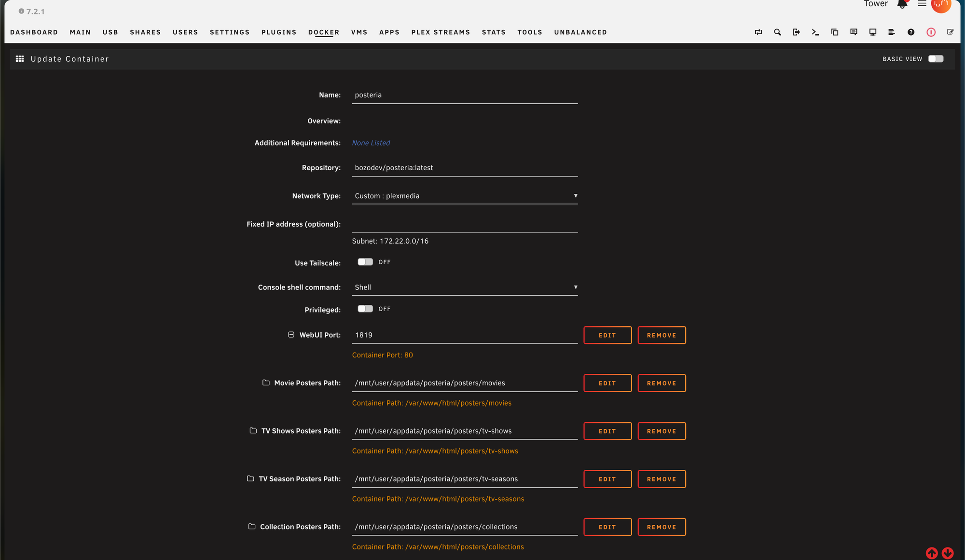This screenshot has width=965, height=560.
Task: Click the feedback speech bubble icon
Action: (854, 32)
